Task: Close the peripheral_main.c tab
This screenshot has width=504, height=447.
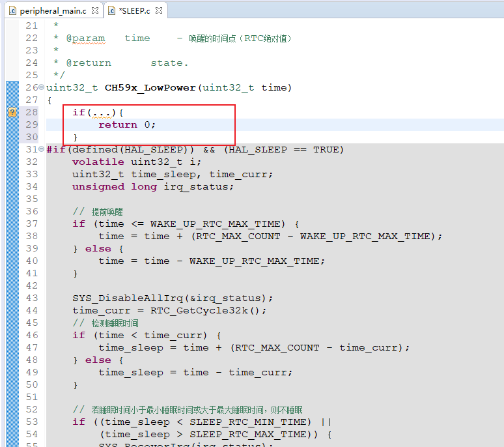Action: pyautogui.click(x=94, y=10)
